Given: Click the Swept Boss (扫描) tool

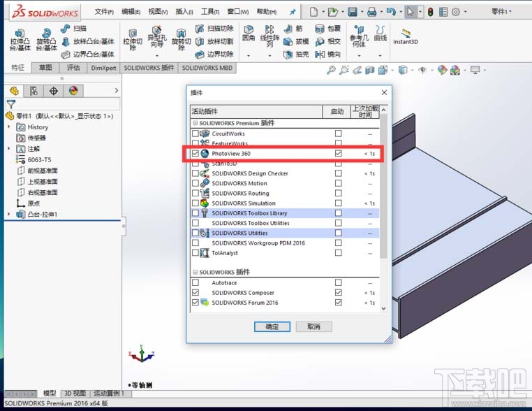Looking at the screenshot, I should click(x=73, y=29).
